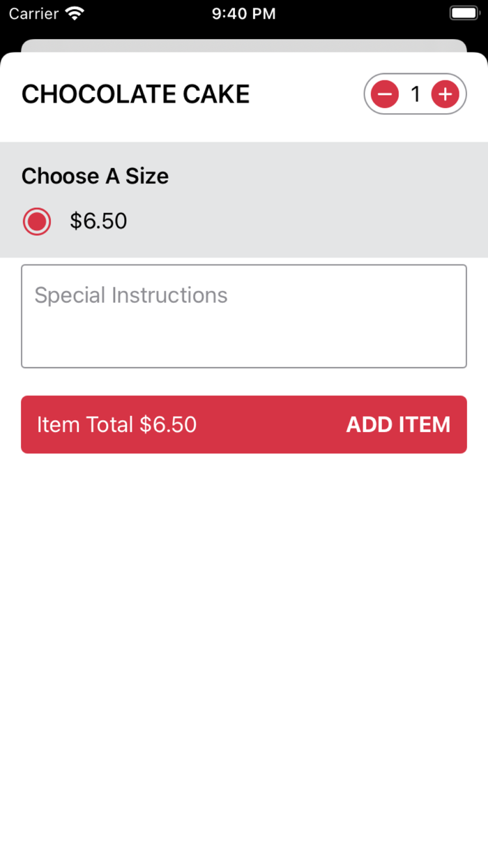This screenshot has height=868, width=488.
Task: Click the empty white area below ADD ITEM
Action: (244, 628)
